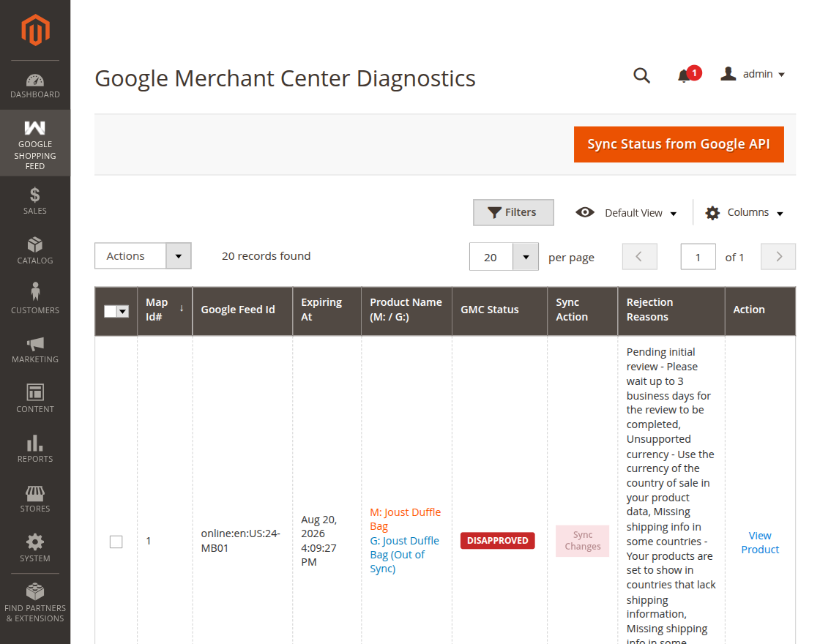This screenshot has height=644, width=820.
Task: Open G: Joust Duffle Bag (Out of Sync) link
Action: (x=404, y=555)
